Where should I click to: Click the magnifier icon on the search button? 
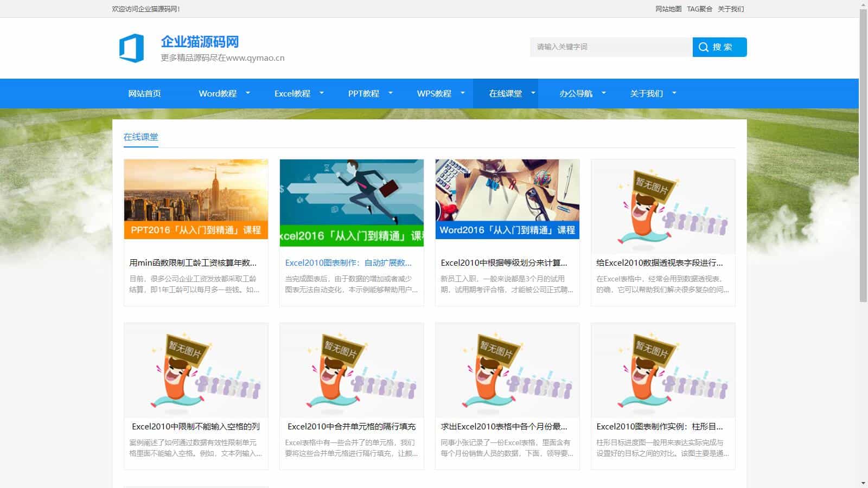coord(704,47)
